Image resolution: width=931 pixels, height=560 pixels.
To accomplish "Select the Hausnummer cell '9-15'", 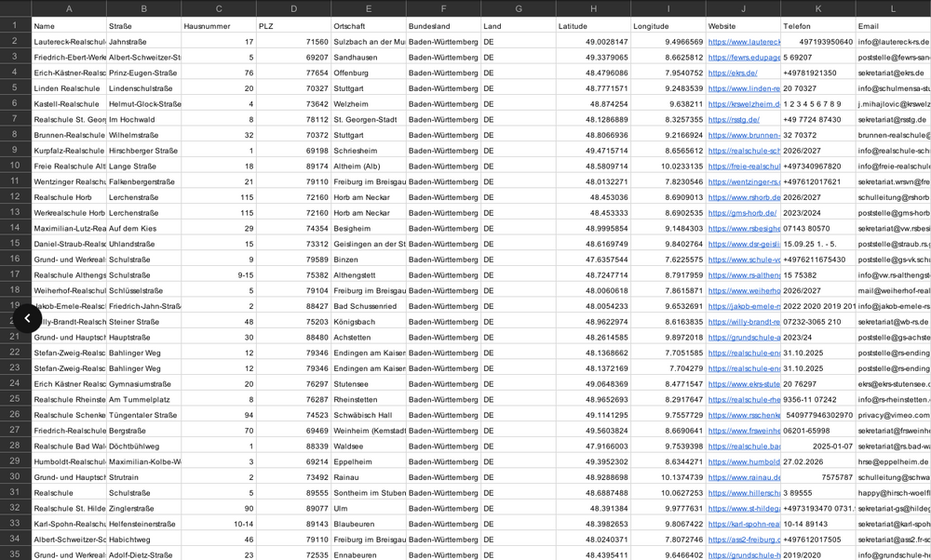I will [x=219, y=275].
